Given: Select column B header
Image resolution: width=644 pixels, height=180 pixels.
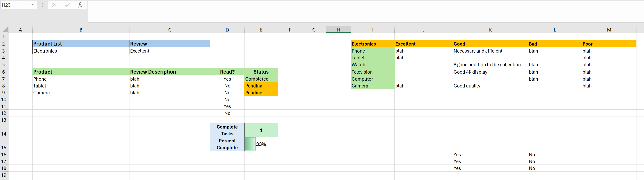Looking at the screenshot, I should pos(81,30).
